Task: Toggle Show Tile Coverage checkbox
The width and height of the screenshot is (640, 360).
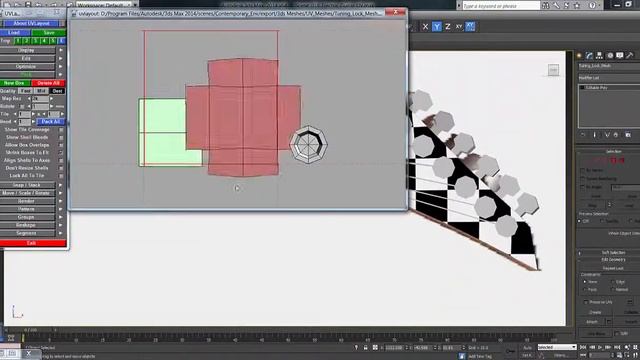Action: click(x=61, y=130)
